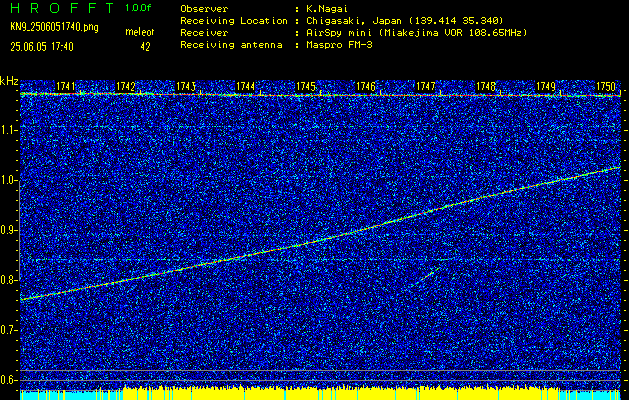Click the kHz axis unit label
Viewport: 629px width, 400px height.
pyautogui.click(x=9, y=81)
